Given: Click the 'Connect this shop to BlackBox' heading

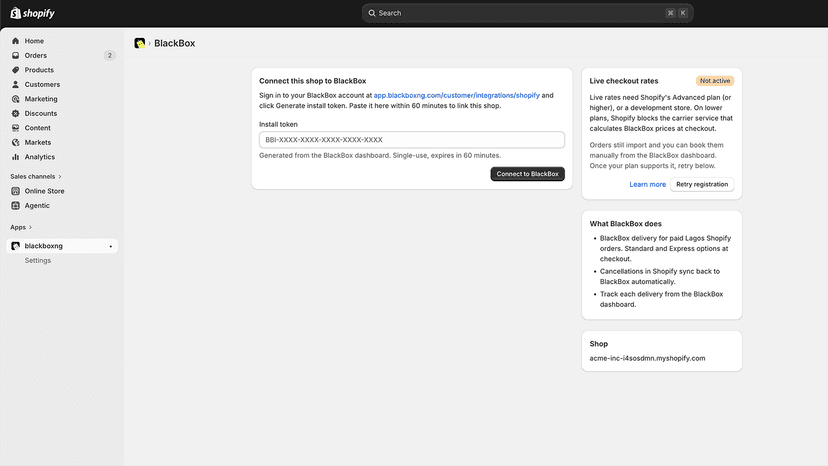Looking at the screenshot, I should click(312, 81).
